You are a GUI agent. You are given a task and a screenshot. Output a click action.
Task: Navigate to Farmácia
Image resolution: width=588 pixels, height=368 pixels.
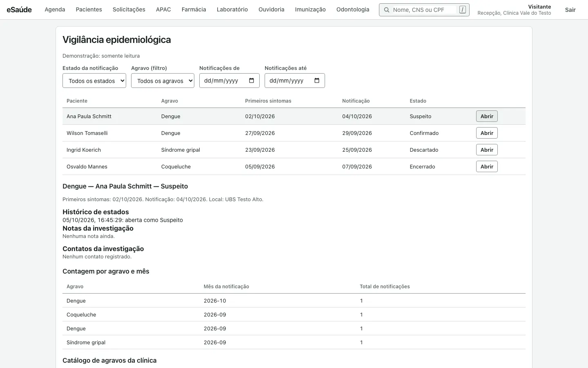pos(194,9)
